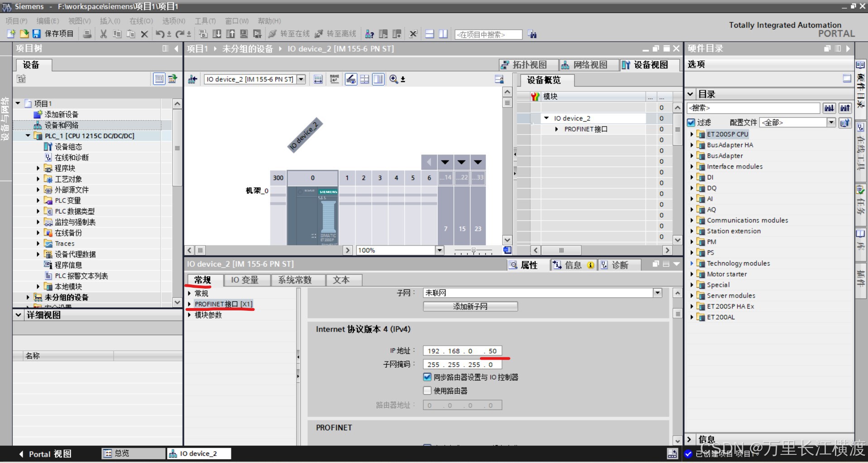Click the copy icon in toolbar
The height and width of the screenshot is (463, 868).
point(117,34)
